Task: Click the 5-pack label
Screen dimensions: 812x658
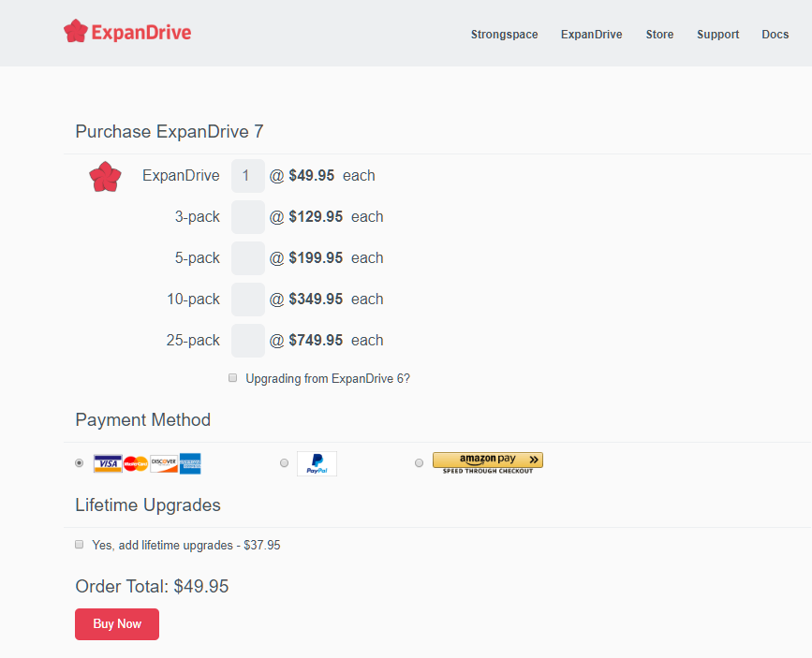Action: [x=198, y=257]
